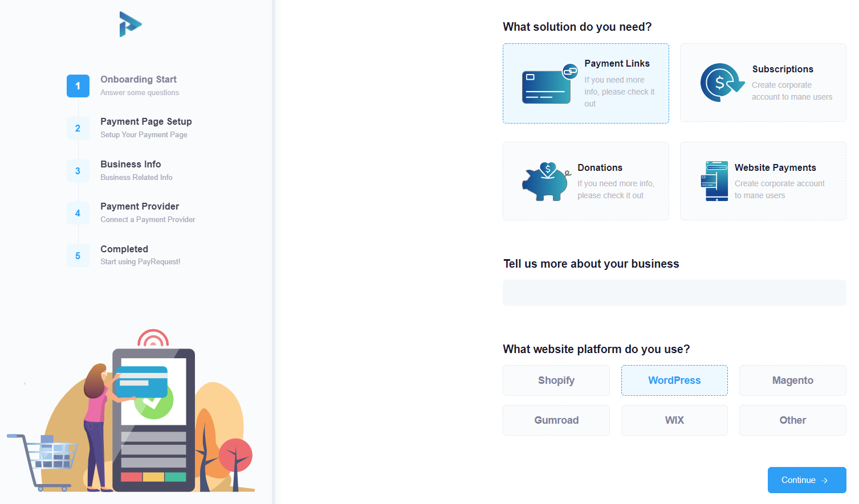Choose the Magento platform option

(x=793, y=380)
